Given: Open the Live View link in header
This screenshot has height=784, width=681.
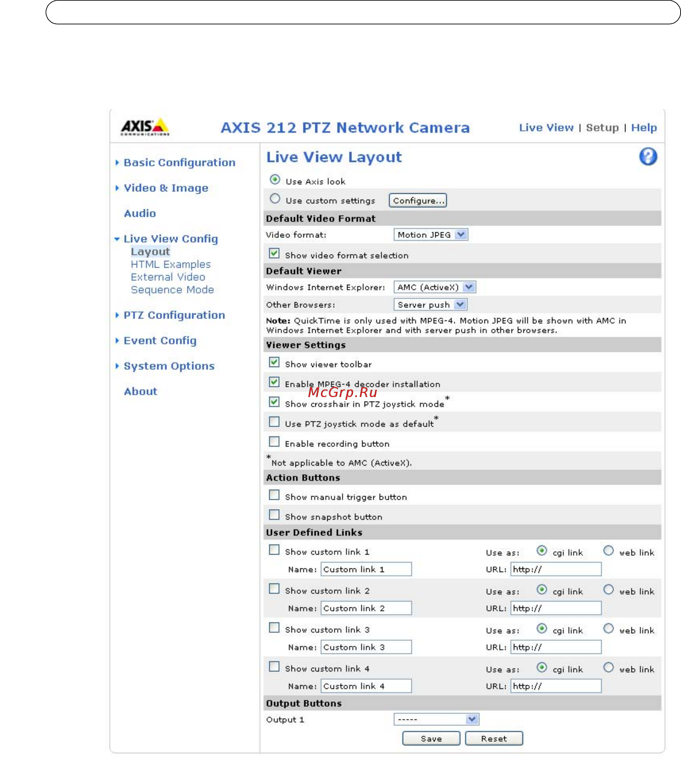Looking at the screenshot, I should click(x=546, y=127).
